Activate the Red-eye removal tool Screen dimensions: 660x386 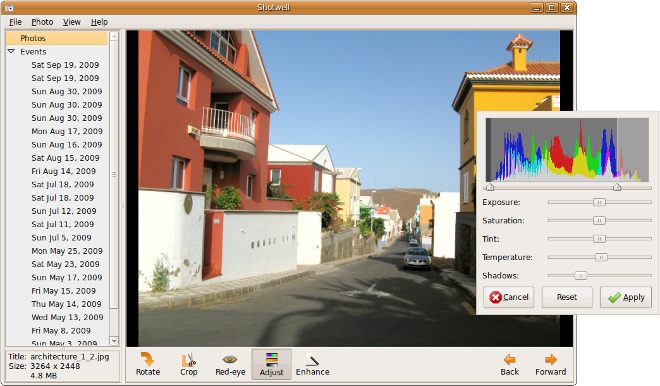tap(230, 364)
